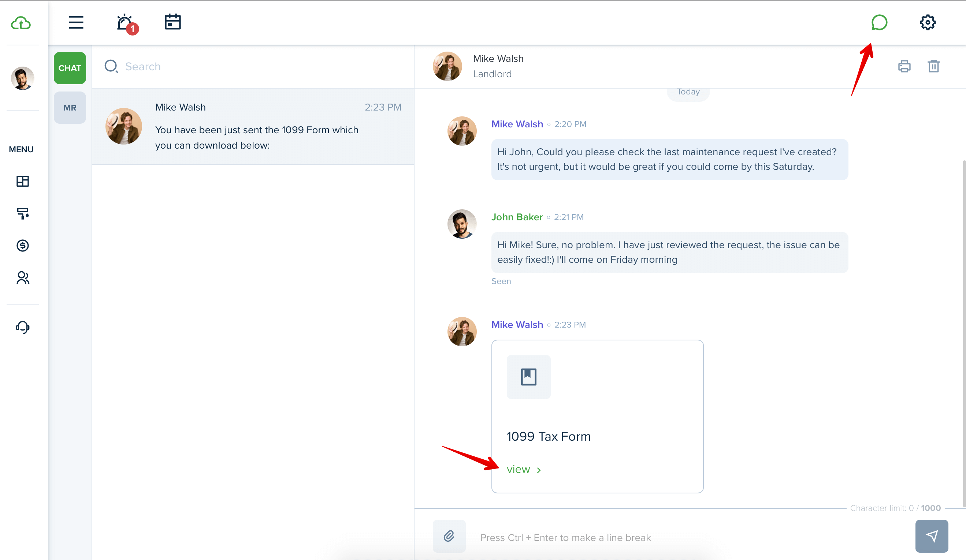Click the 2:23 PM time in conversation list
Screen dimensions: 966x560
(383, 107)
